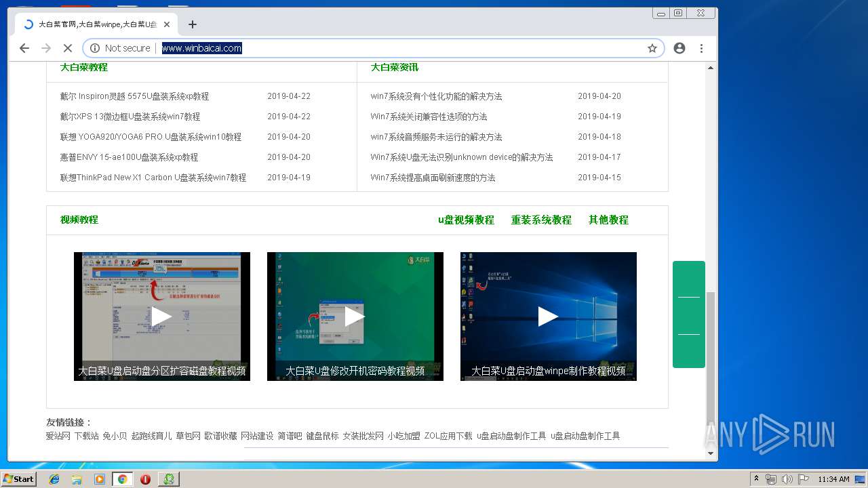Open Win7系统U盘无法识别unknown device article
The width and height of the screenshot is (868, 488).
click(461, 157)
